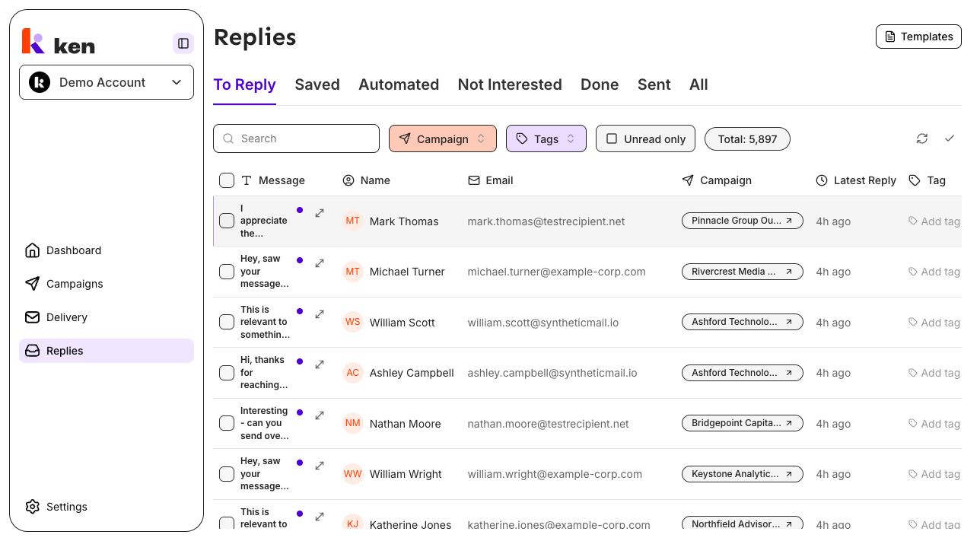980x541 pixels.
Task: Select Nathan Moore's row checkbox
Action: [227, 423]
